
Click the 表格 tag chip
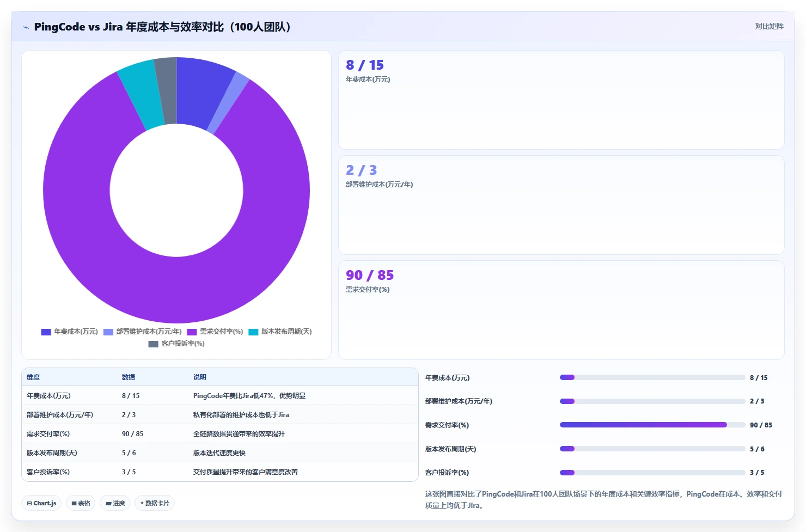(81, 503)
